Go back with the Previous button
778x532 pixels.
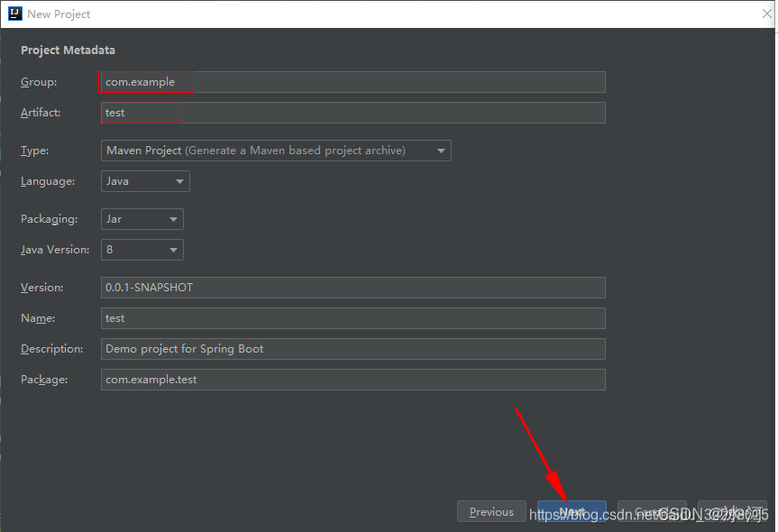pyautogui.click(x=491, y=511)
